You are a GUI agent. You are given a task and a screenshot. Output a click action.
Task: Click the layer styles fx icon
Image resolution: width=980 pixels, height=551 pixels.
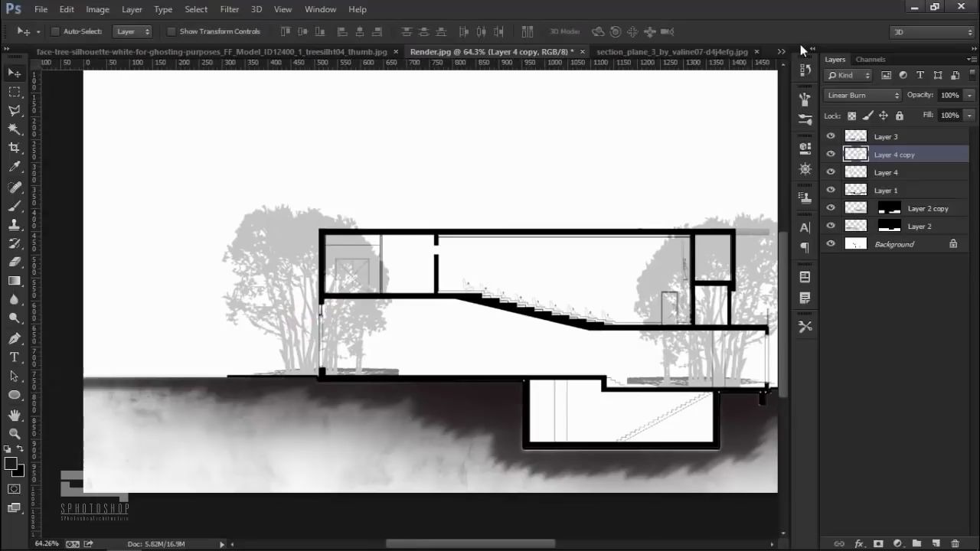pyautogui.click(x=859, y=543)
